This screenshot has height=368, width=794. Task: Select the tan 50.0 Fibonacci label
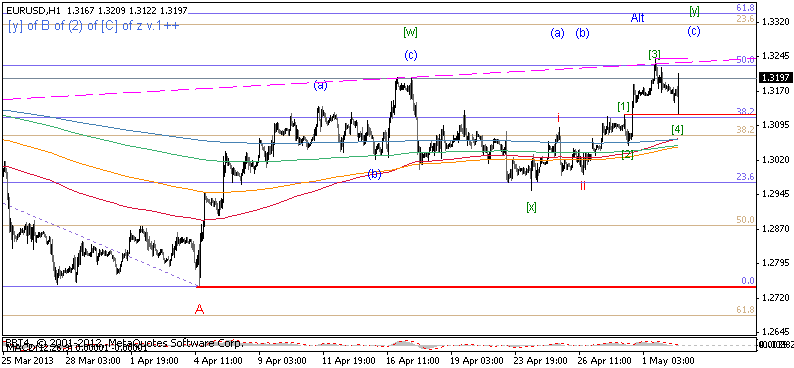coord(745,220)
